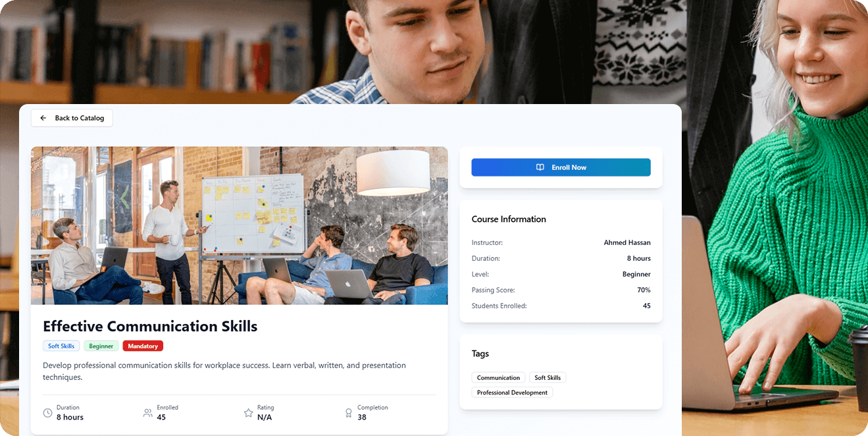Select the Soft Skills category badge
The image size is (868, 436).
point(61,346)
